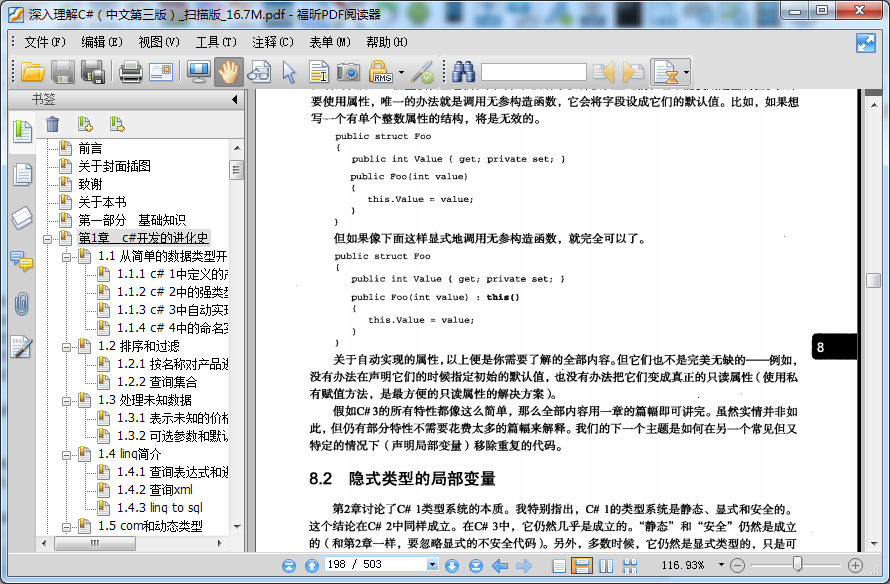Open the RMS lock dropdown arrow
The image size is (890, 584).
401,73
